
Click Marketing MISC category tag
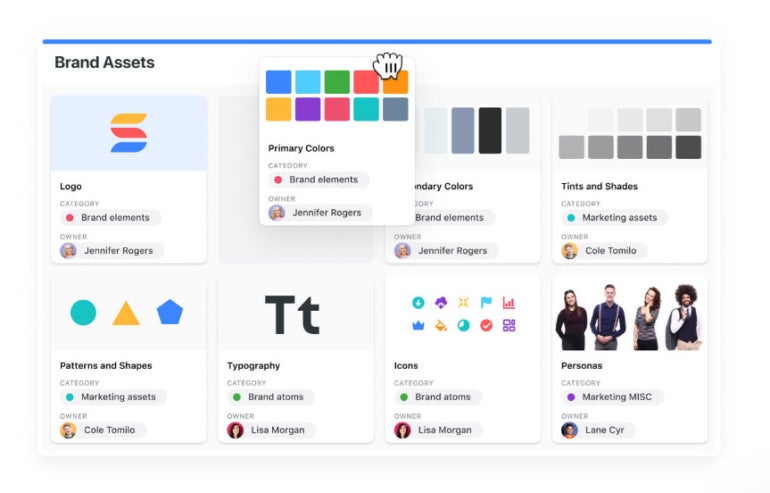pyautogui.click(x=609, y=397)
